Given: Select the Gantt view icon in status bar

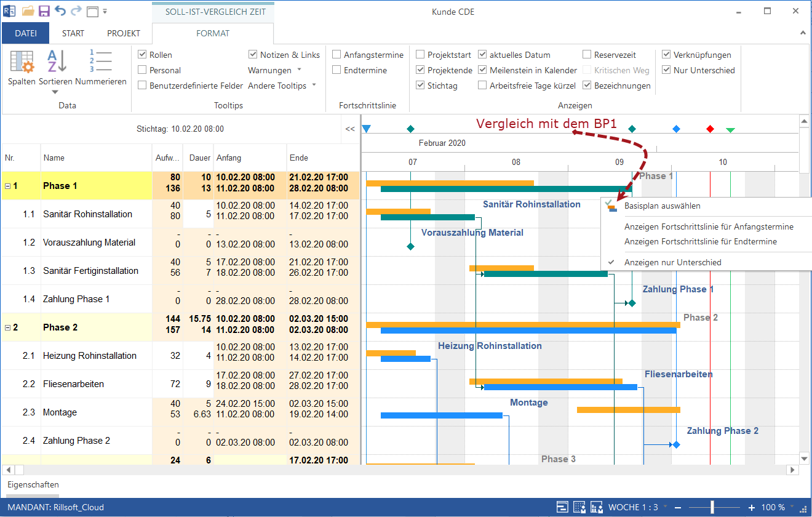Looking at the screenshot, I should pos(562,507).
